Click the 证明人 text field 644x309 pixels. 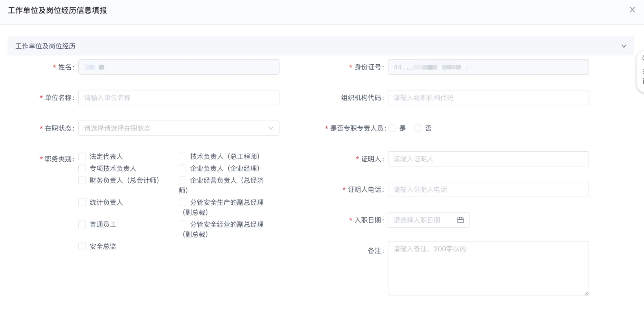(x=488, y=159)
